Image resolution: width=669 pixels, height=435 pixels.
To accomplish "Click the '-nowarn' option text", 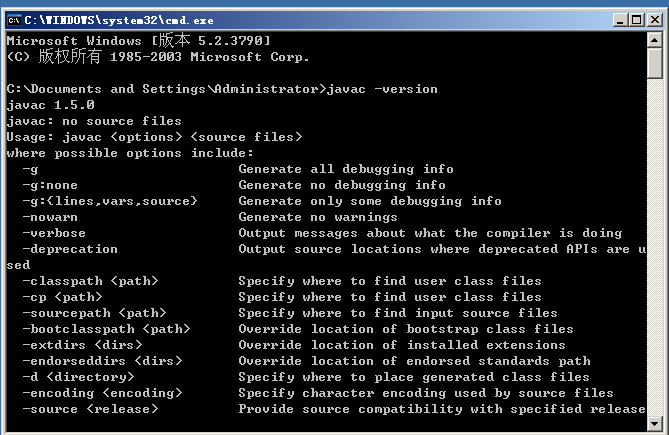I will coord(50,217).
